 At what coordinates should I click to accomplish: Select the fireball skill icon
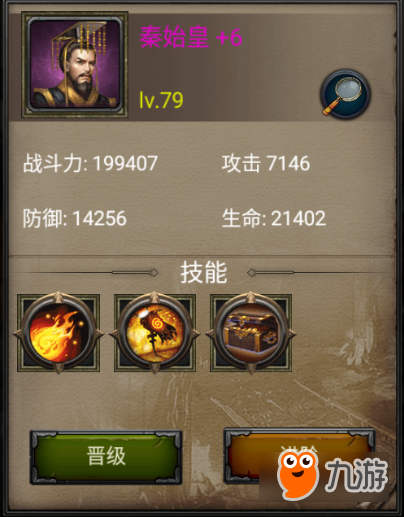[x=58, y=333]
